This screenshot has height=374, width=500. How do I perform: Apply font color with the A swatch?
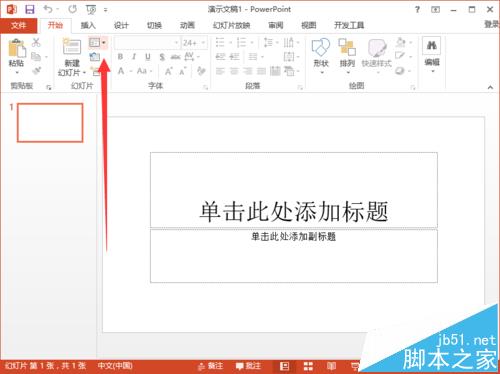click(121, 71)
